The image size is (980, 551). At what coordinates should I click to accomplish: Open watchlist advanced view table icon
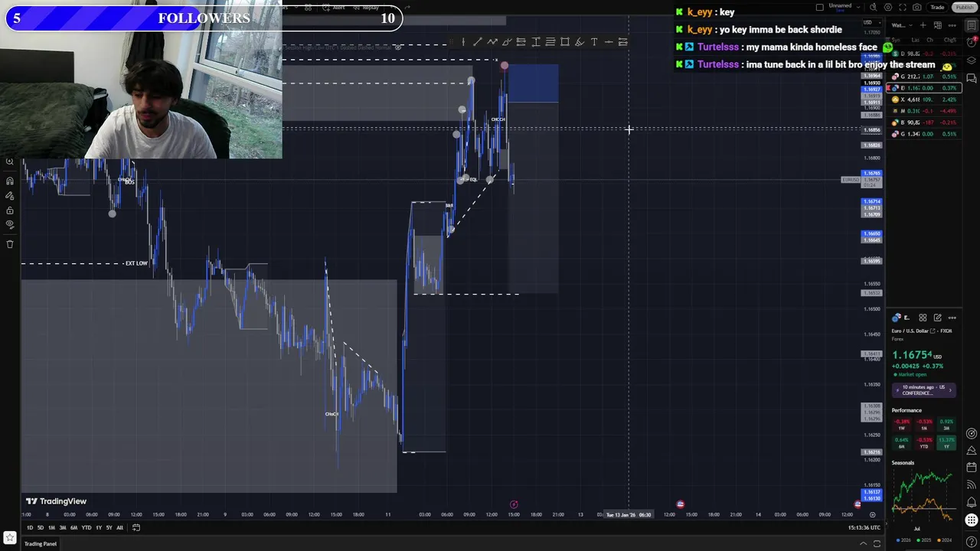(937, 25)
